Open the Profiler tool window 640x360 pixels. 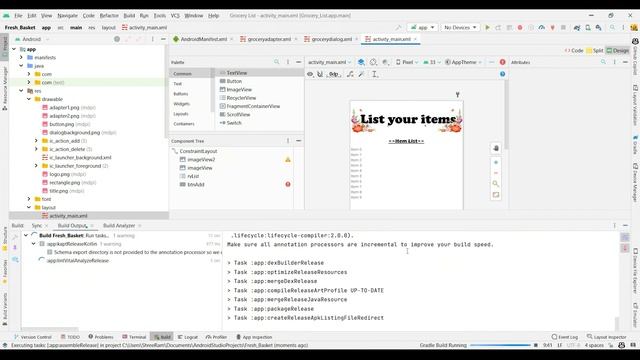pyautogui.click(x=216, y=337)
